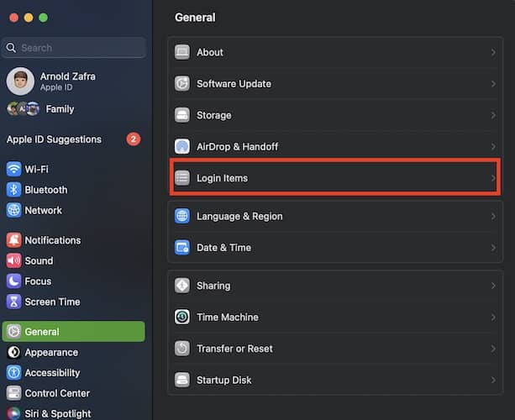Select the AirDrop & Handoff icon
Image resolution: width=515 pixels, height=420 pixels.
tap(182, 146)
